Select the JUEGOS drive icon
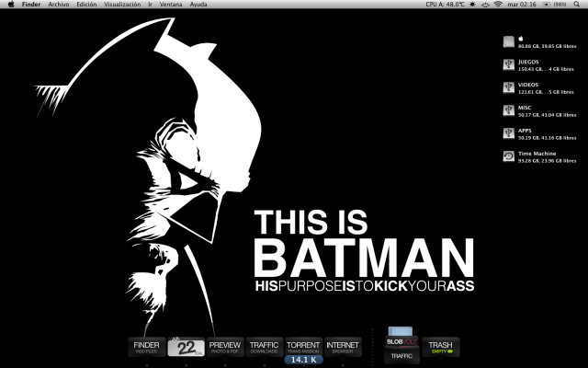This screenshot has height=368, width=588. tap(508, 64)
